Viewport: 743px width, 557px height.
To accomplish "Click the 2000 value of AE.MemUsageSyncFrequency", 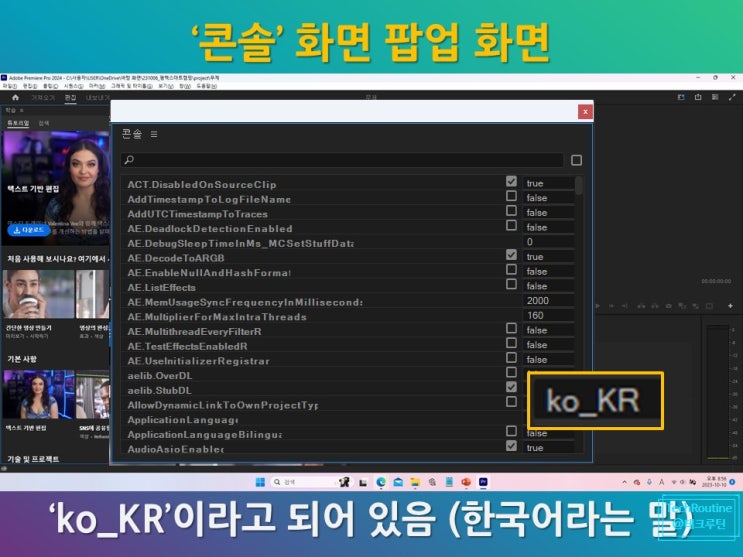I will pyautogui.click(x=548, y=301).
